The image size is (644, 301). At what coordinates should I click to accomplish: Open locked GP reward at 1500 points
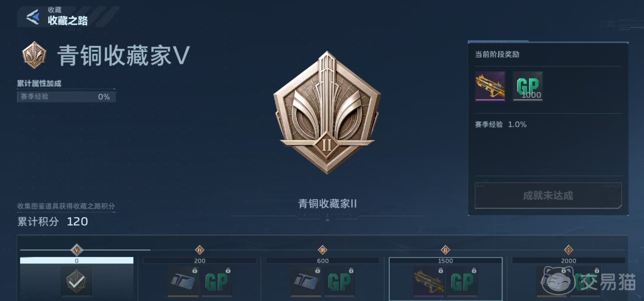pos(462,282)
